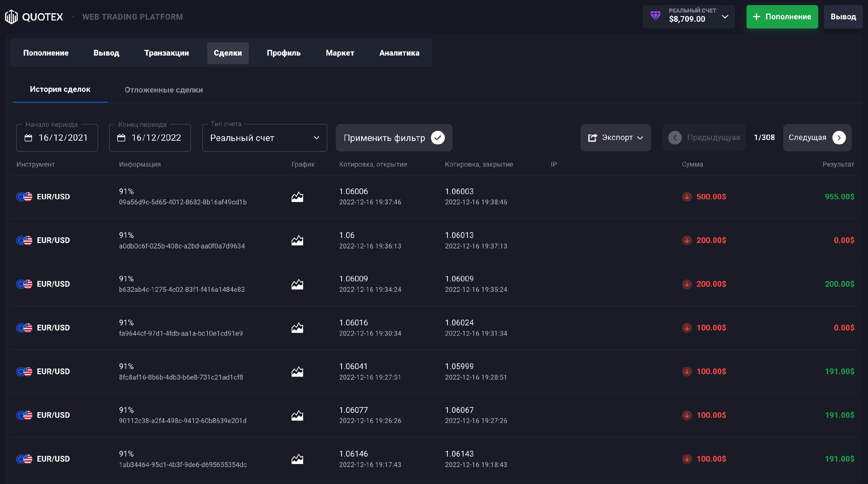Expand the Экспорт dropdown chevron
Image resolution: width=868 pixels, height=484 pixels.
pos(640,138)
